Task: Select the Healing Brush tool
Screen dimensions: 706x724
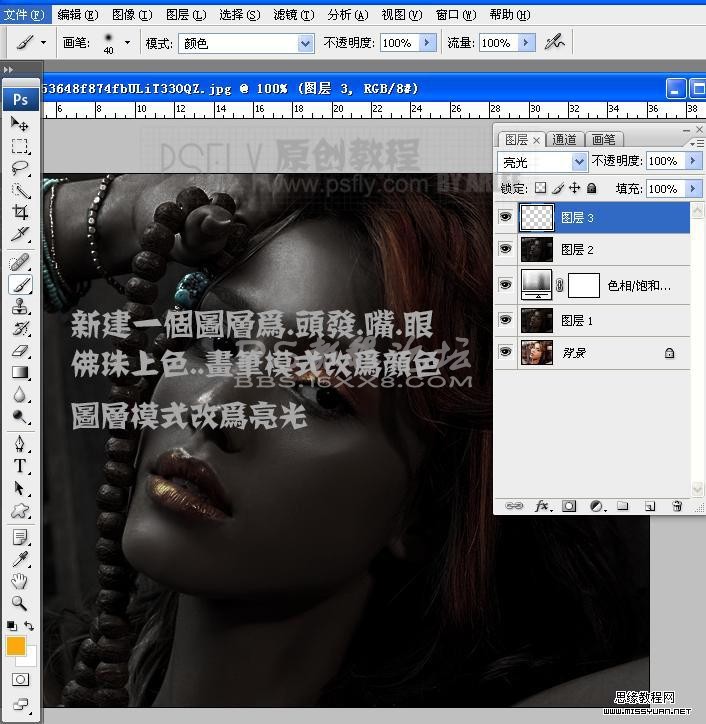Action: coord(19,262)
